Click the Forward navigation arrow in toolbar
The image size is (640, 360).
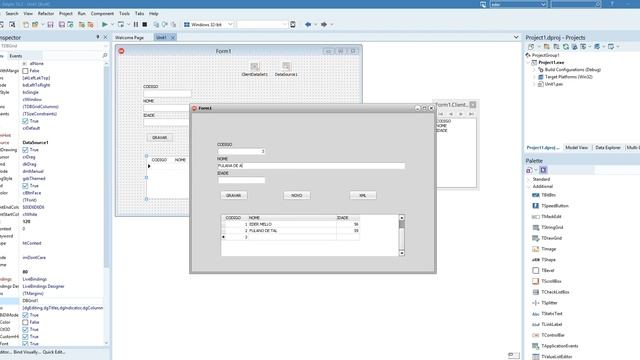click(x=324, y=24)
